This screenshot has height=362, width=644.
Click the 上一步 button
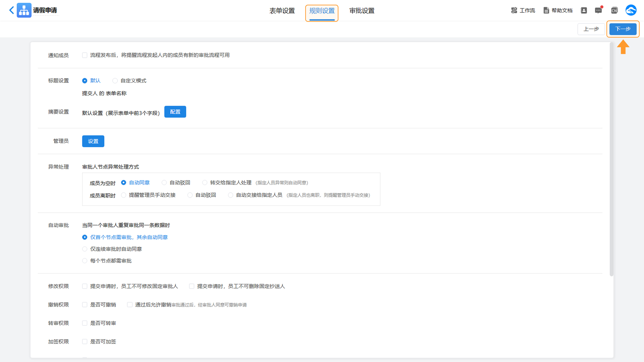pyautogui.click(x=591, y=29)
